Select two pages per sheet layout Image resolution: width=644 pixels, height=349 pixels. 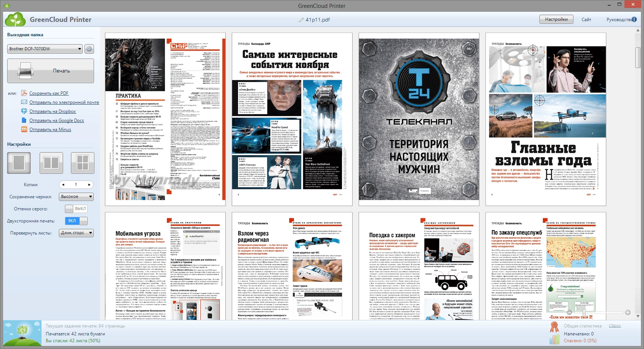[x=51, y=163]
